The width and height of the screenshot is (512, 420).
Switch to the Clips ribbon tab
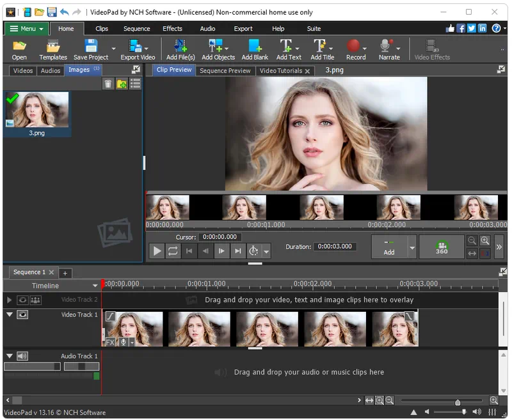pyautogui.click(x=102, y=29)
